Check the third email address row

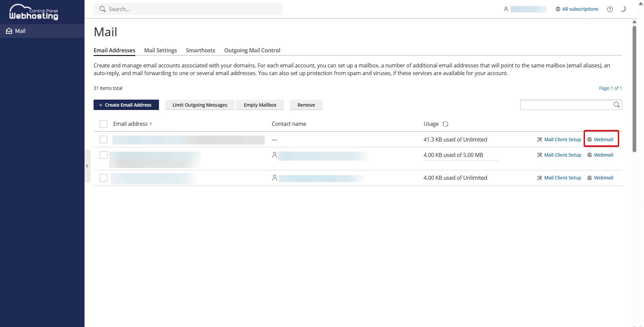pyautogui.click(x=103, y=178)
